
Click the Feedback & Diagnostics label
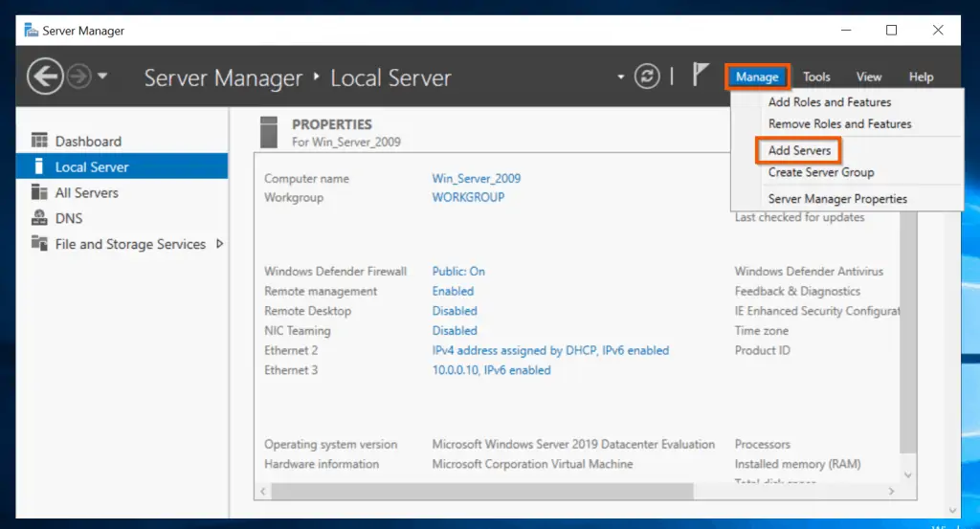[797, 291]
